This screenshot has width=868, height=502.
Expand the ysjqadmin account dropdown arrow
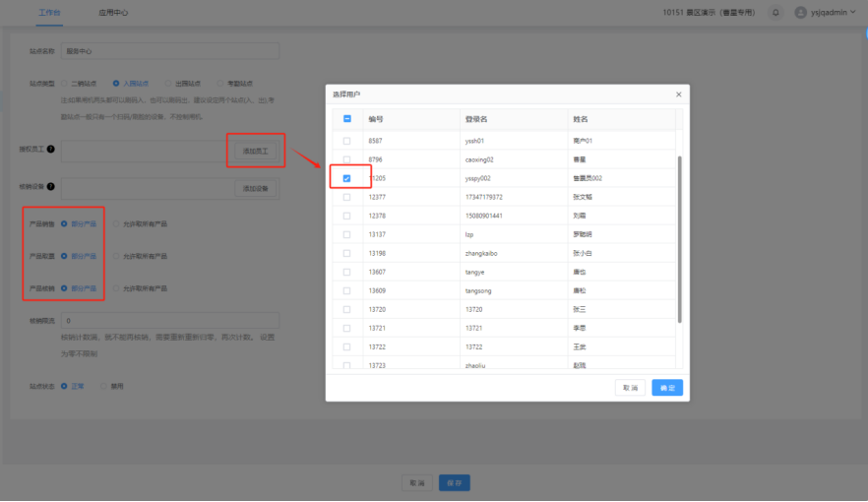[852, 13]
